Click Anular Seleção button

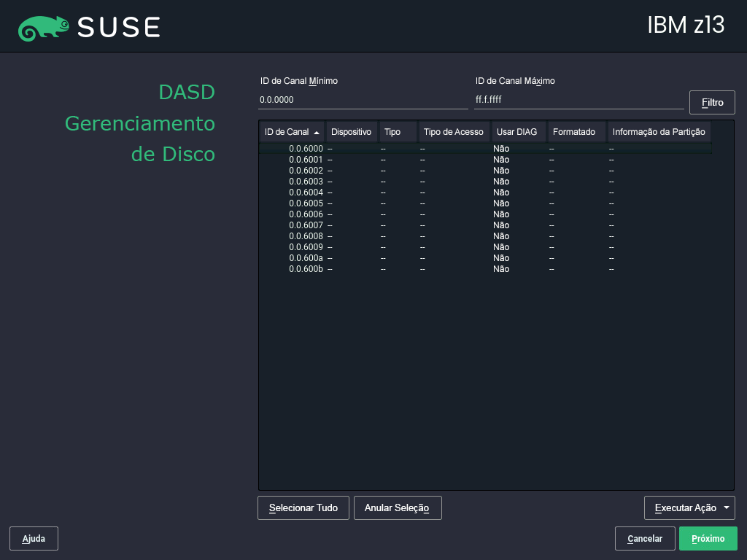coord(398,507)
